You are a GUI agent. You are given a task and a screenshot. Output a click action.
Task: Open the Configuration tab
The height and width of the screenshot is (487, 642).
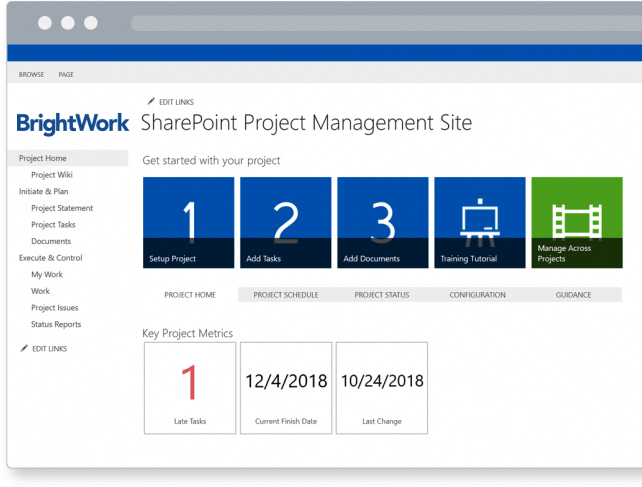point(477,295)
